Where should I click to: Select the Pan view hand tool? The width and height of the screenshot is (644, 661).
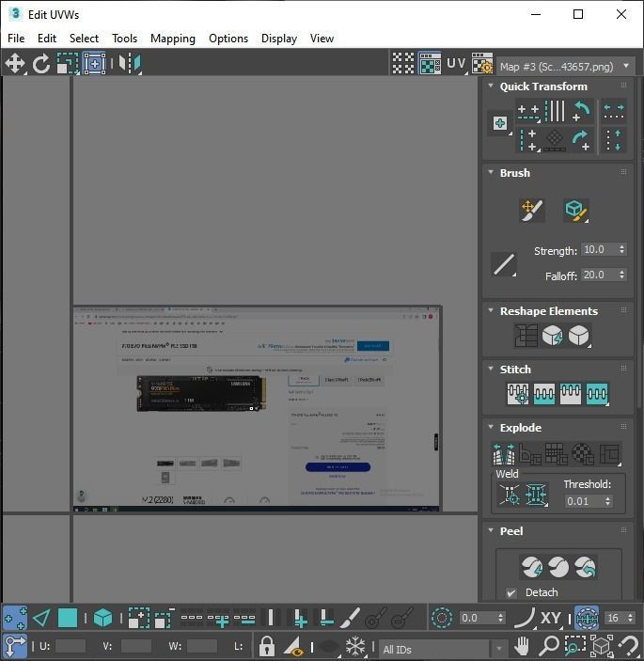[522, 645]
